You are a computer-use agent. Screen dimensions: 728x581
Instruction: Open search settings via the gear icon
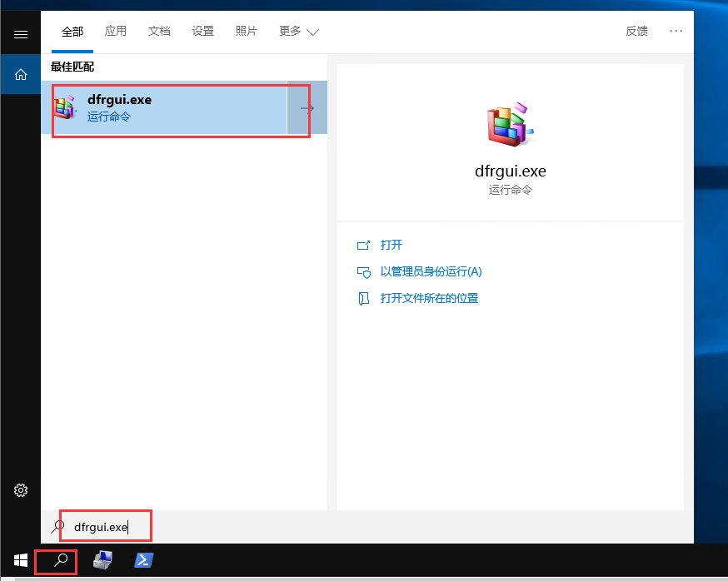[x=21, y=490]
